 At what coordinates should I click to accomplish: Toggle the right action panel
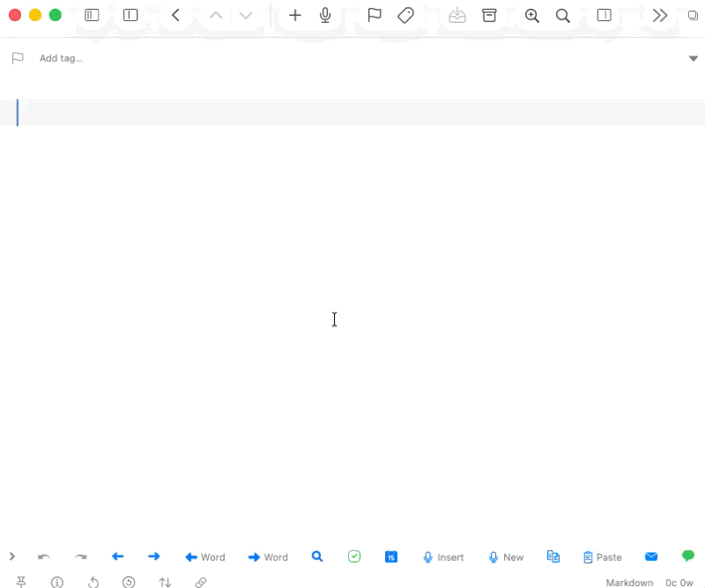605,15
